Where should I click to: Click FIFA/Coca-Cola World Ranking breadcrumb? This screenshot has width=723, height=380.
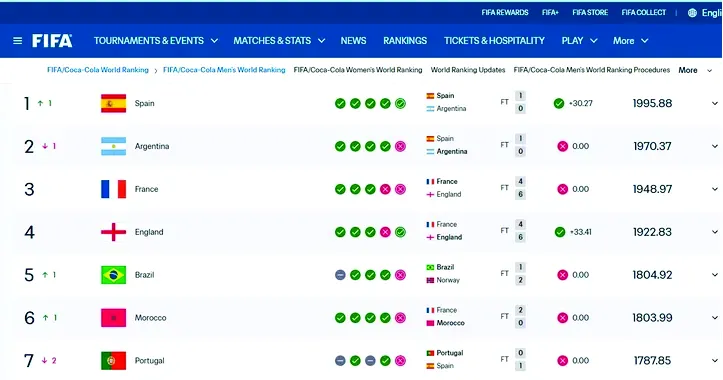point(98,70)
